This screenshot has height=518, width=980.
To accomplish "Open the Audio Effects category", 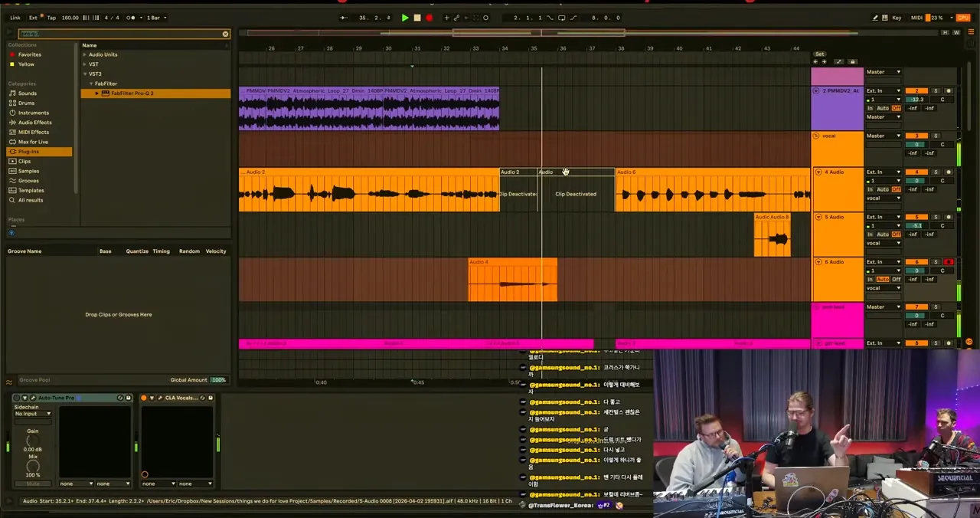I will (35, 123).
